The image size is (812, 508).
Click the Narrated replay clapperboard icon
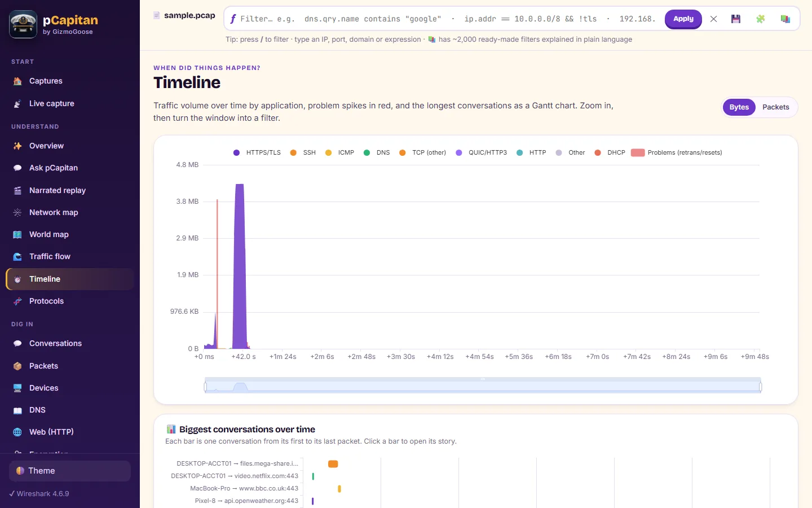coord(17,191)
